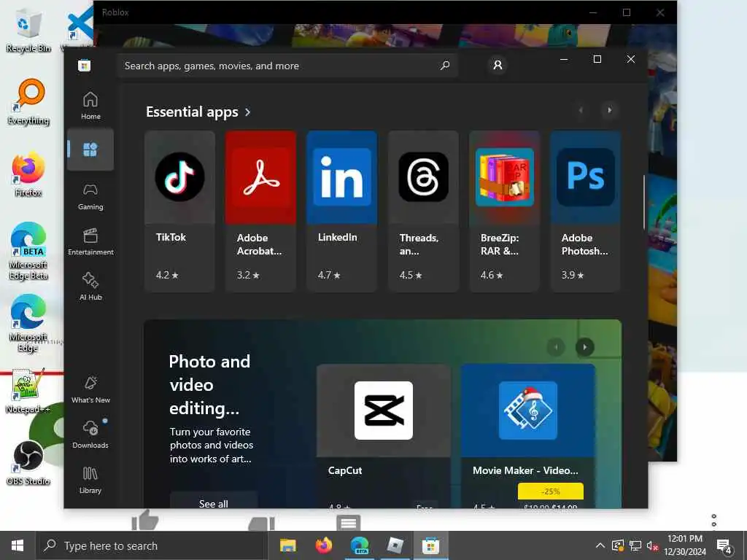Select the LinkedIn app tile

[x=341, y=211]
